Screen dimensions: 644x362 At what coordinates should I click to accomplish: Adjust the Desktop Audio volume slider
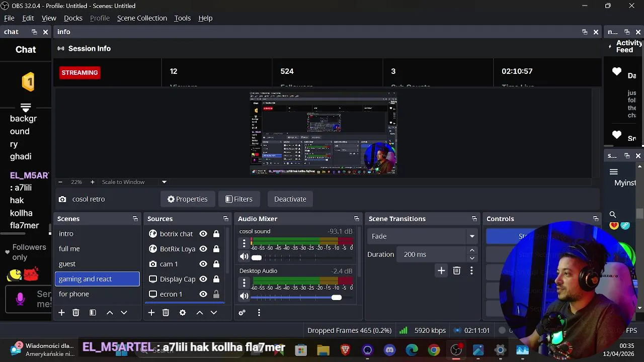[337, 298]
